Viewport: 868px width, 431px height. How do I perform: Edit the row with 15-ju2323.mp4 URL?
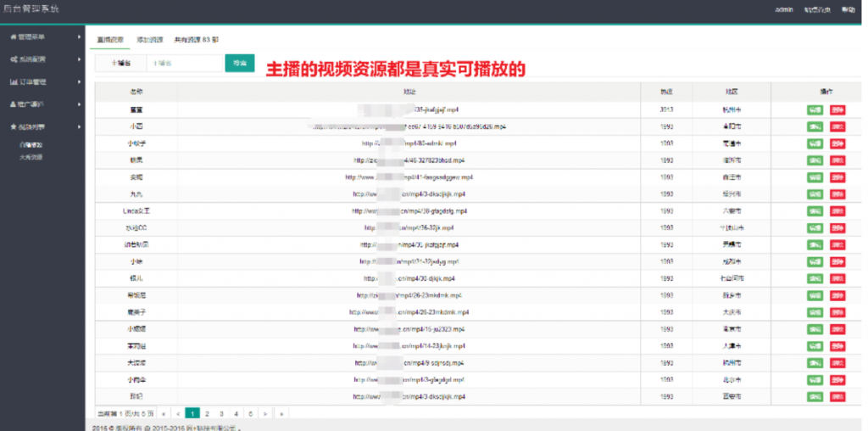(815, 330)
